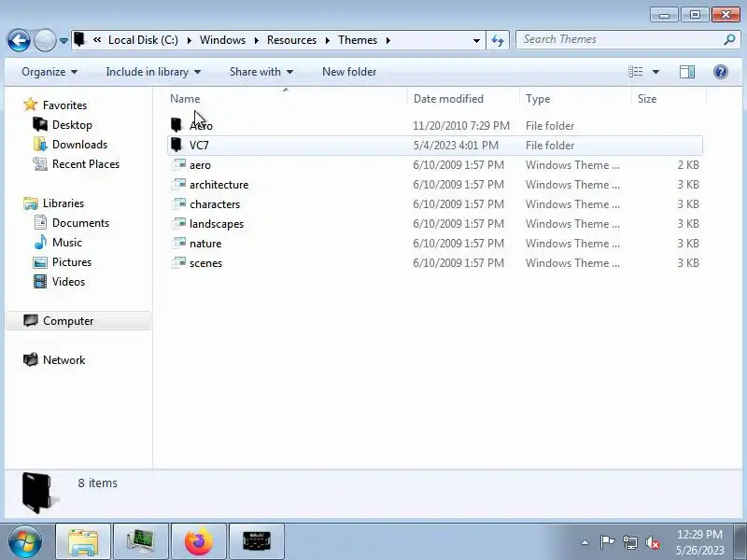
Task: Expand the address bar history dropdown
Action: tap(476, 40)
